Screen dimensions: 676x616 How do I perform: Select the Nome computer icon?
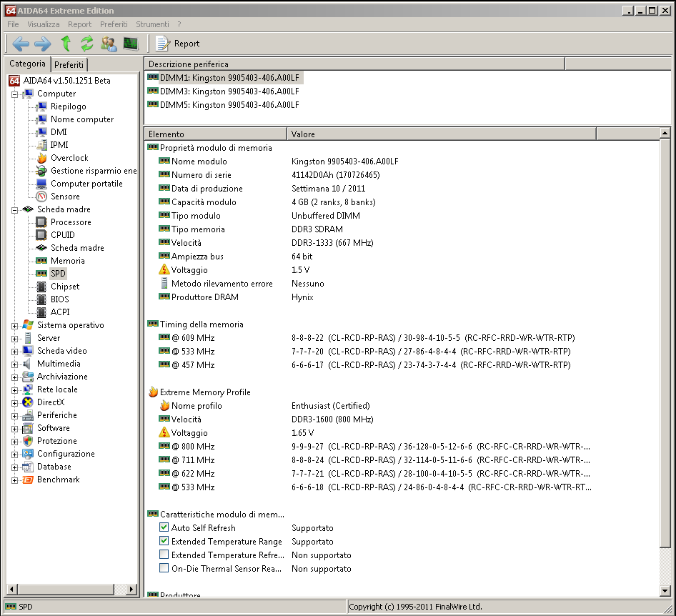(41, 119)
